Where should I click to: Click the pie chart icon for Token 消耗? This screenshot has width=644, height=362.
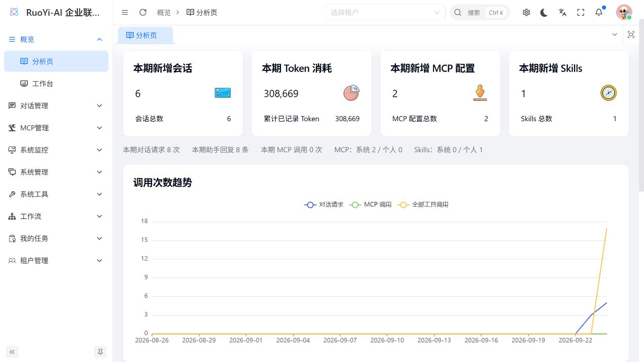(x=351, y=93)
